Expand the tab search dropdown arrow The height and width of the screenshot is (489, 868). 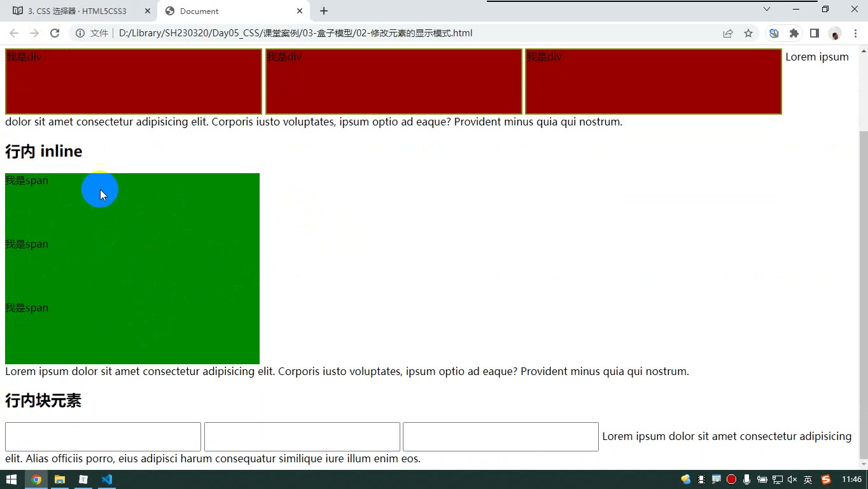pos(767,10)
